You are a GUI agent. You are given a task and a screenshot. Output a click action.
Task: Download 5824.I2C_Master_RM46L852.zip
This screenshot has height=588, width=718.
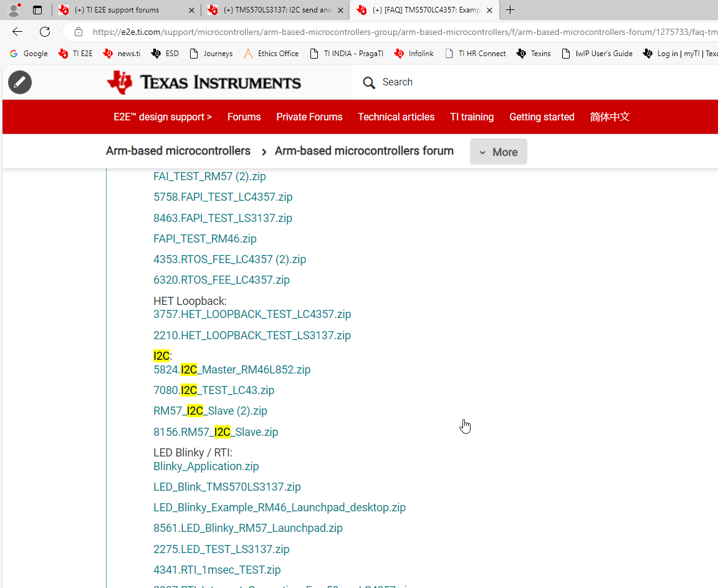232,370
